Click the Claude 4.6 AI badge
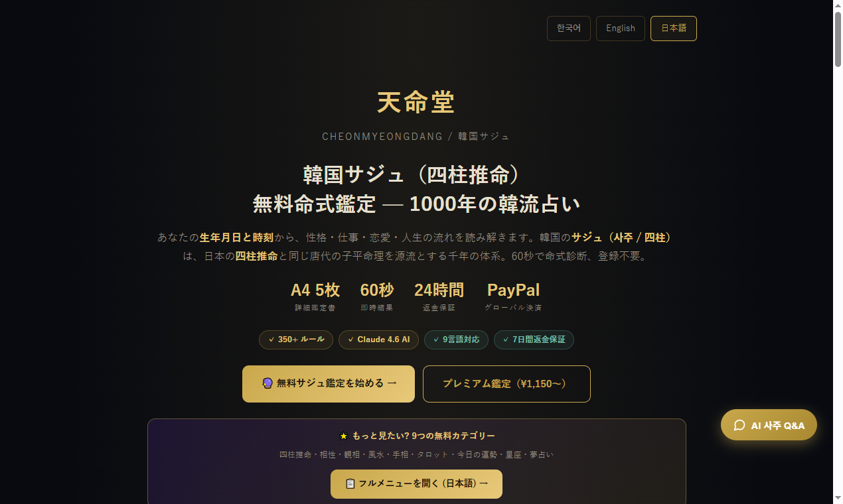Viewport: 843px width, 504px height. coord(378,340)
